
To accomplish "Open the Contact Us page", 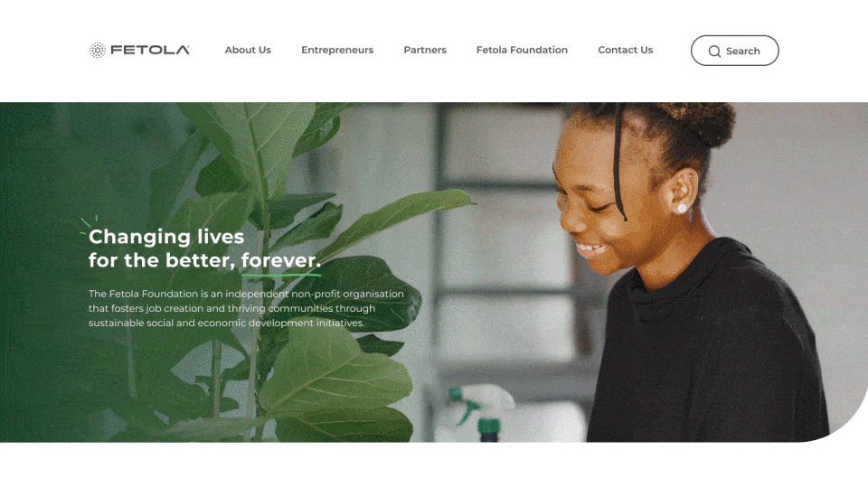I will [626, 50].
